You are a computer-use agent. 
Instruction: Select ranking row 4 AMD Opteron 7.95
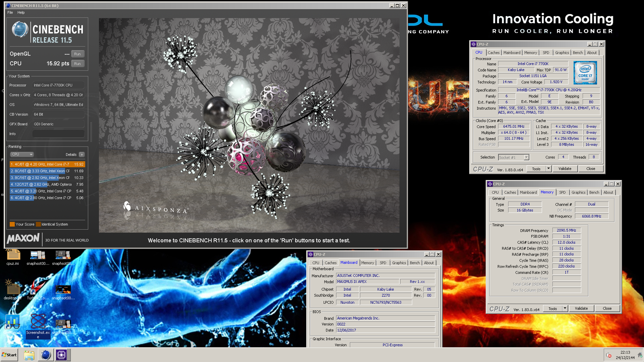[x=47, y=184]
